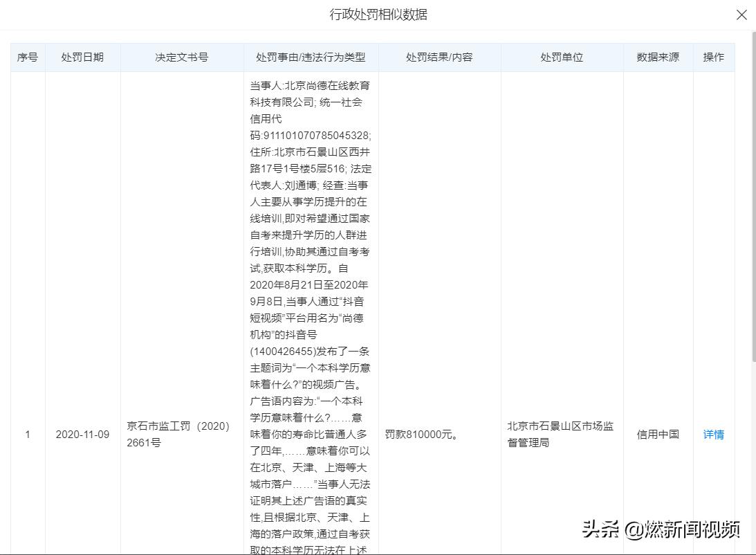Close the 行政处罚相似数据 dialog
The width and height of the screenshot is (756, 555).
tap(741, 15)
